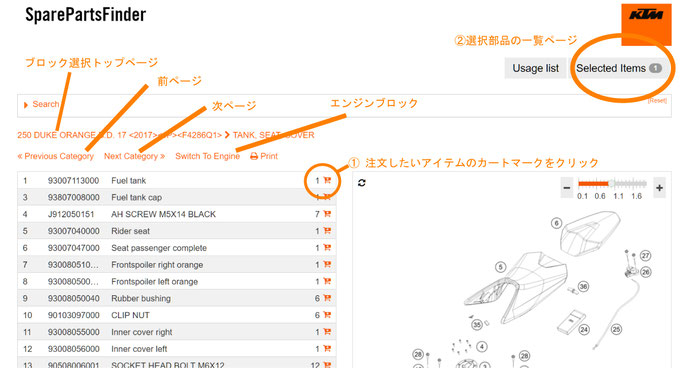Viewport: 683px width, 368px height.
Task: Print the parts page
Action: pyautogui.click(x=264, y=156)
